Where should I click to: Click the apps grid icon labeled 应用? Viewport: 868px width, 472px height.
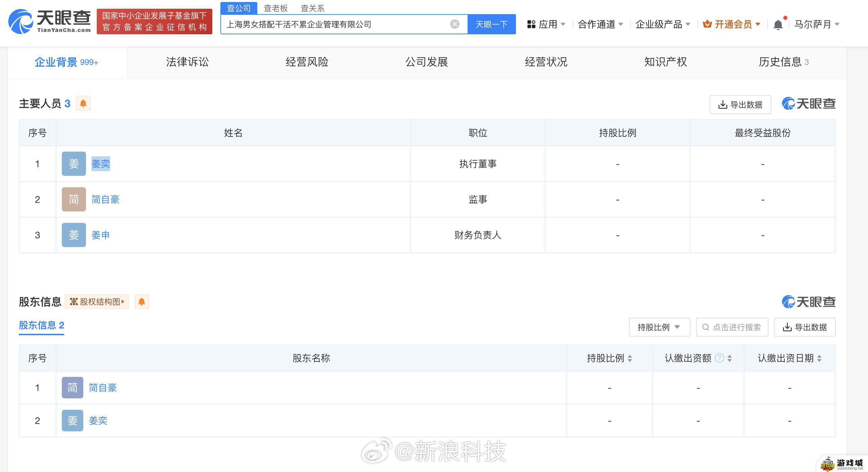pyautogui.click(x=531, y=24)
